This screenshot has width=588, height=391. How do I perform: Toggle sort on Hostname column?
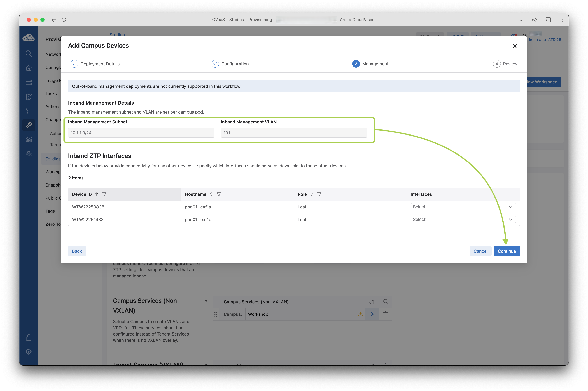211,194
